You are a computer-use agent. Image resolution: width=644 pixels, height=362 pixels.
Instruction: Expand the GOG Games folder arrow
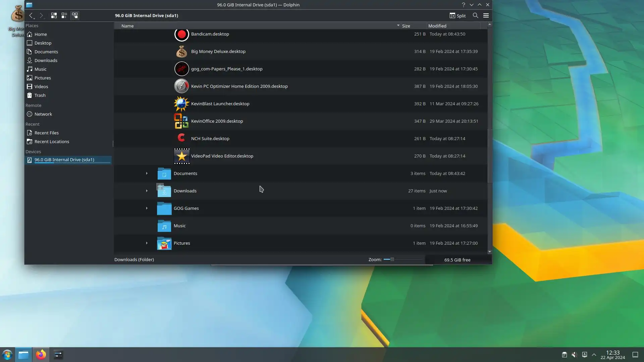tap(147, 208)
